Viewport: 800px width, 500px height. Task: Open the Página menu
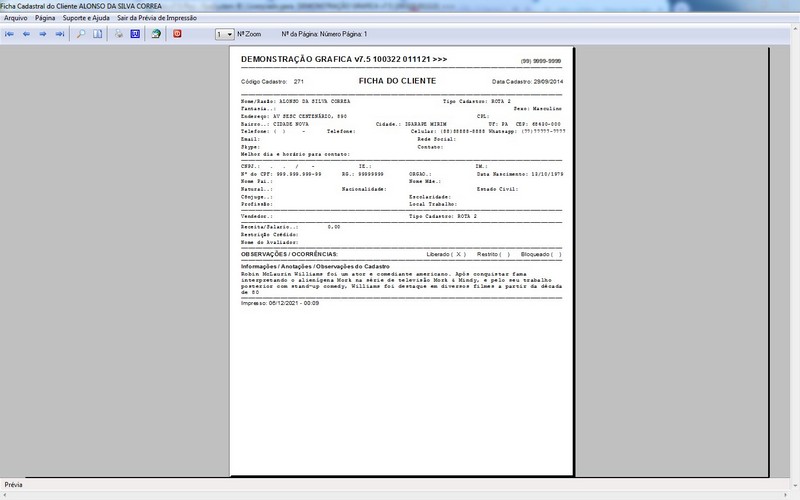pos(45,18)
